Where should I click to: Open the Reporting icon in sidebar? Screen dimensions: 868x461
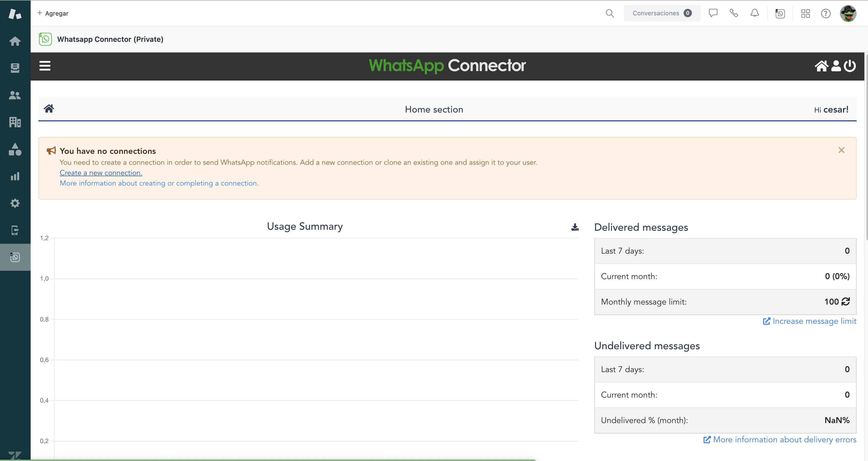15,176
